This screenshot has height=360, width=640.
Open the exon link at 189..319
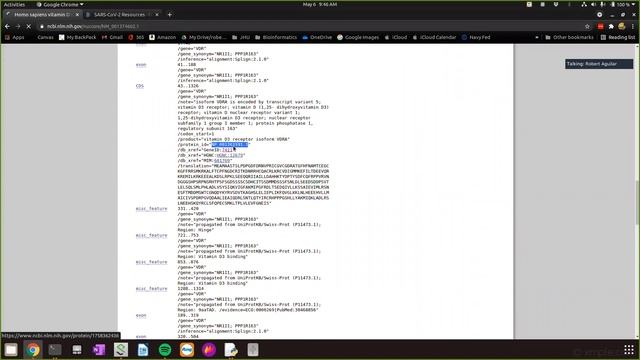(141, 316)
